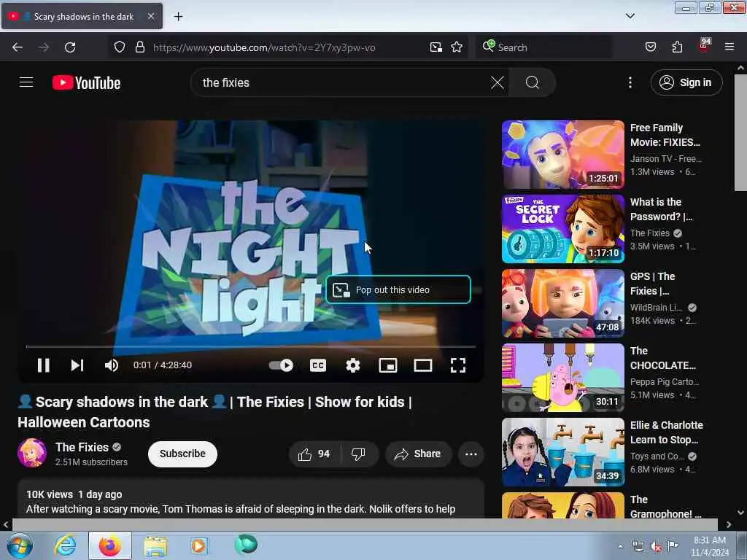Click the Firefox URL address bar
747x560 pixels.
pos(264,47)
